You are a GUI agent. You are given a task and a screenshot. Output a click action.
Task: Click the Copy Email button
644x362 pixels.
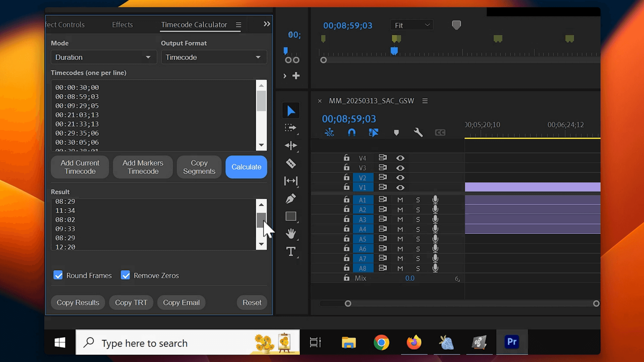point(181,303)
